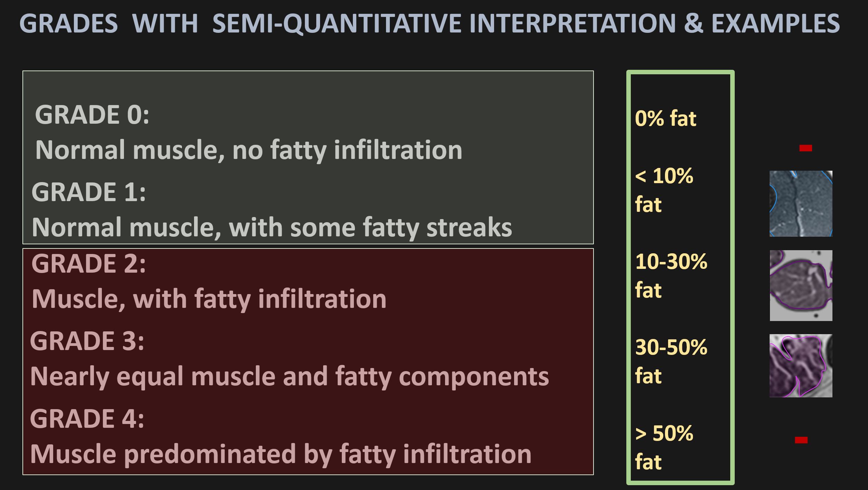
Task: Select the text 'Normal muscle, no fatty infiltration'
Action: pyautogui.click(x=249, y=150)
